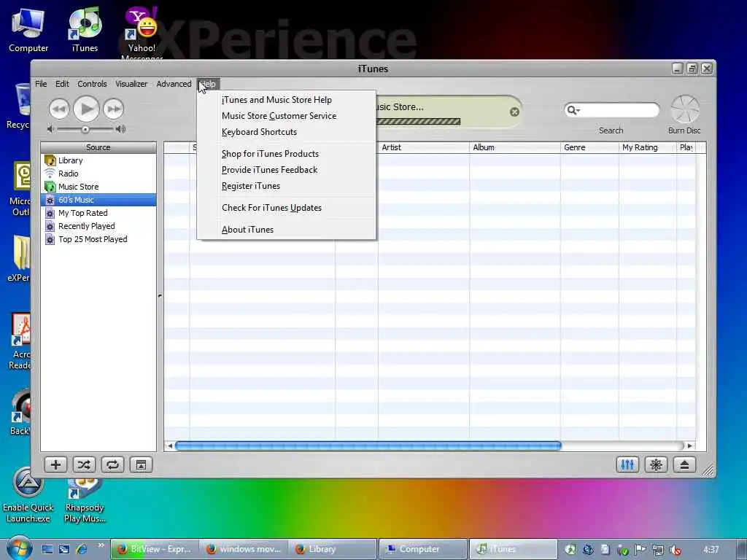
Task: Click the Source column header
Action: [x=98, y=147]
